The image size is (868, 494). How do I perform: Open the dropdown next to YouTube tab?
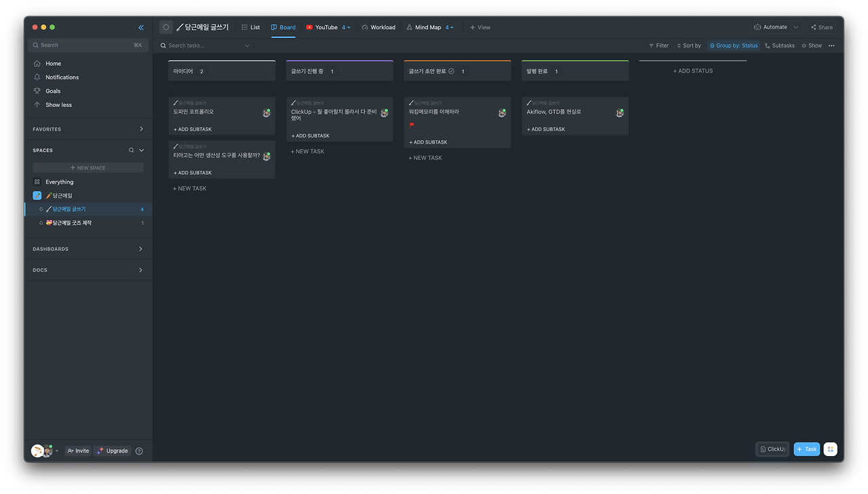pos(346,28)
